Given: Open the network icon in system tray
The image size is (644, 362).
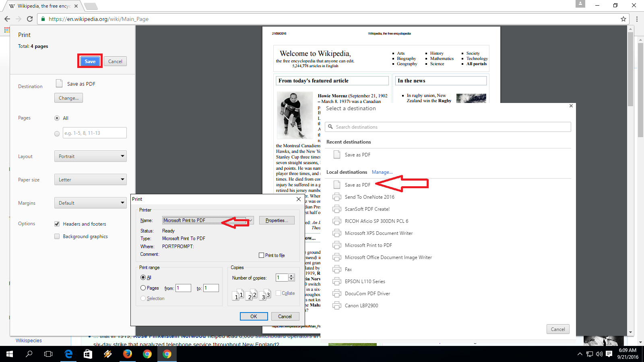Looking at the screenshot, I should (589, 354).
